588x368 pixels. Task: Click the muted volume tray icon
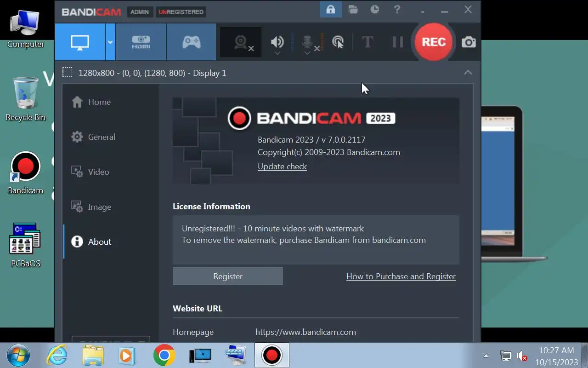[x=522, y=356]
